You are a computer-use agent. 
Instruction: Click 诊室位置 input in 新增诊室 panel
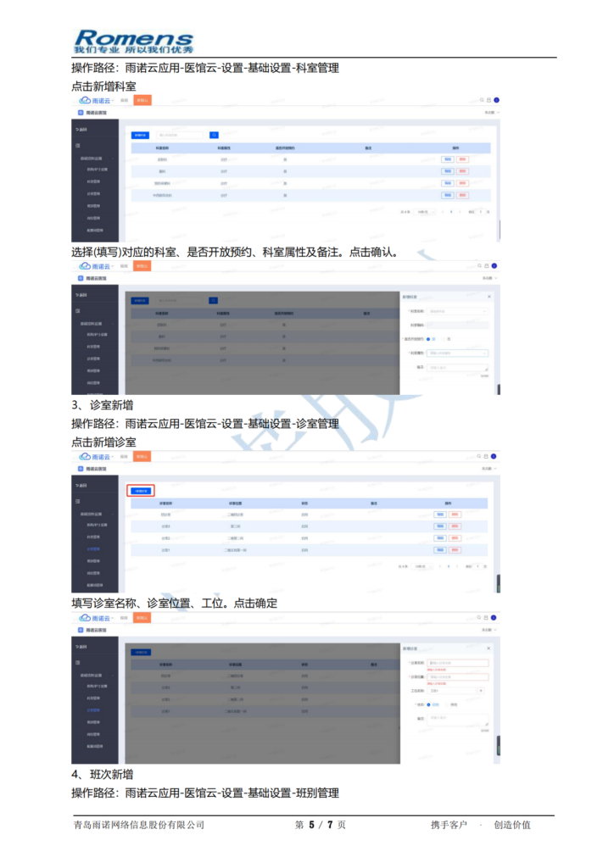[x=458, y=677]
